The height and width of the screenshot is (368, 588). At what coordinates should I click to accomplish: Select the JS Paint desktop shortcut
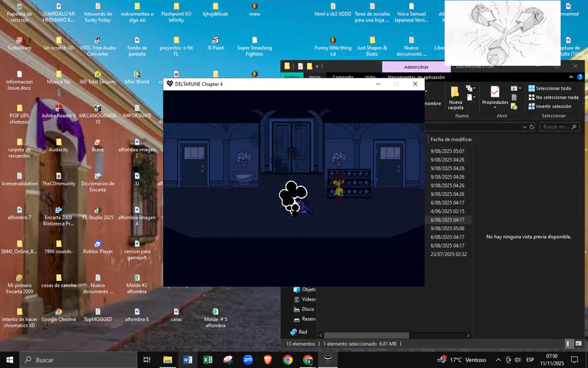(215, 44)
